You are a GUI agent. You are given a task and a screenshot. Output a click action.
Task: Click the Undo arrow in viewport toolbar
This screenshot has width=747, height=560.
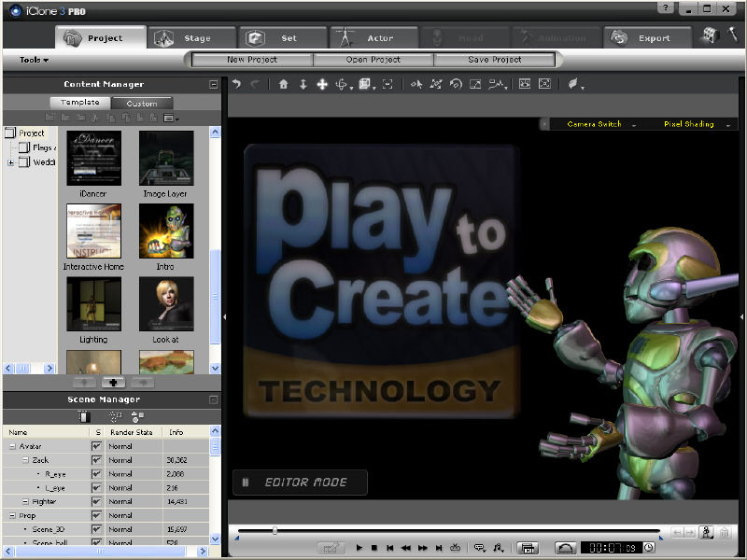click(236, 84)
